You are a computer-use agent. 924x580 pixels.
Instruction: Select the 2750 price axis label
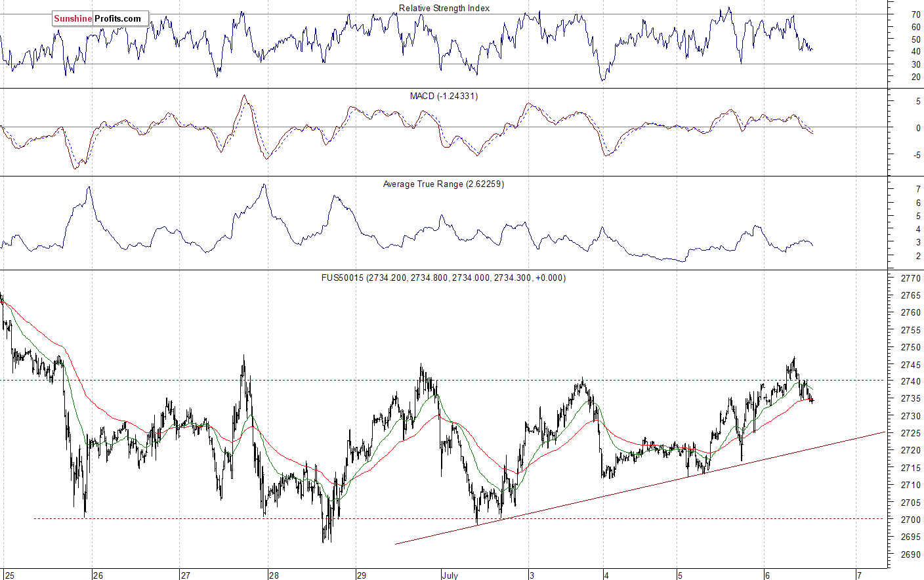click(911, 348)
